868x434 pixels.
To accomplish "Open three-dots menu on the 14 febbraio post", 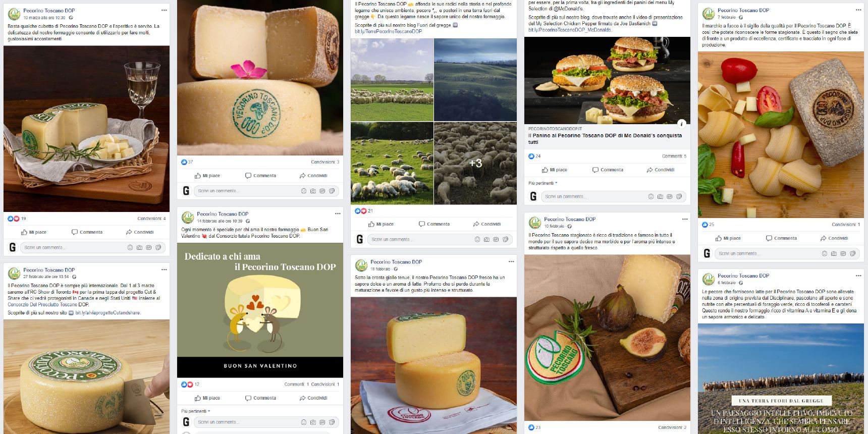I will (x=338, y=213).
